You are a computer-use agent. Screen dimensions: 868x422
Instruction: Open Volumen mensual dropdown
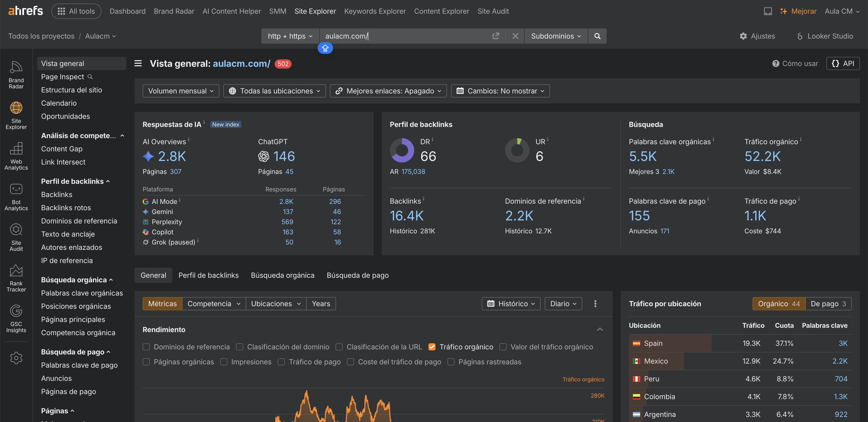(181, 91)
